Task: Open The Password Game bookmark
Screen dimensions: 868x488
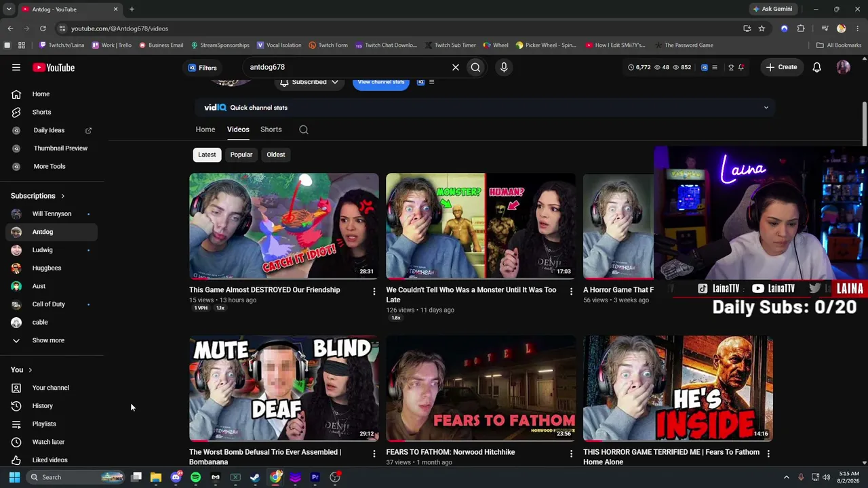Action: click(x=684, y=45)
